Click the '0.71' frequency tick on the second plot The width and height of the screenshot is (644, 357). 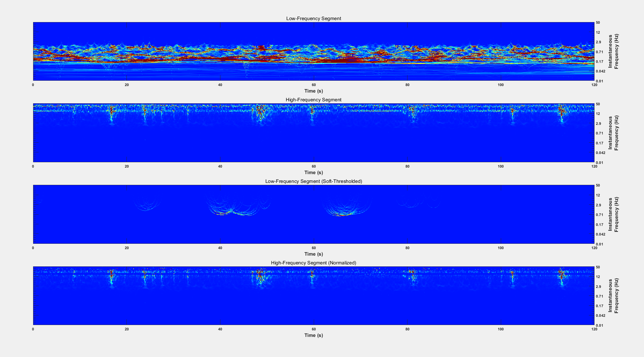[x=600, y=133]
